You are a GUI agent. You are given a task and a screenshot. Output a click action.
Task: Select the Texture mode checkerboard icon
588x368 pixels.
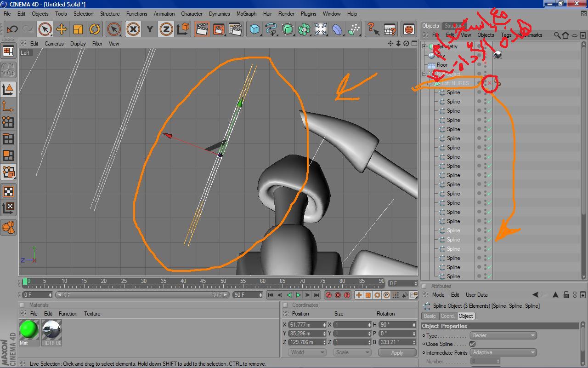8,191
